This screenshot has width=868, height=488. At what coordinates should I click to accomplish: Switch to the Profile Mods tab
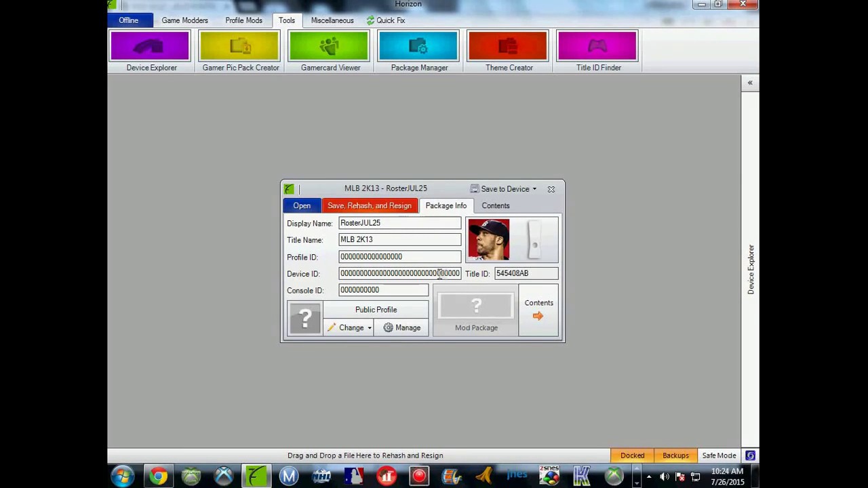(243, 20)
